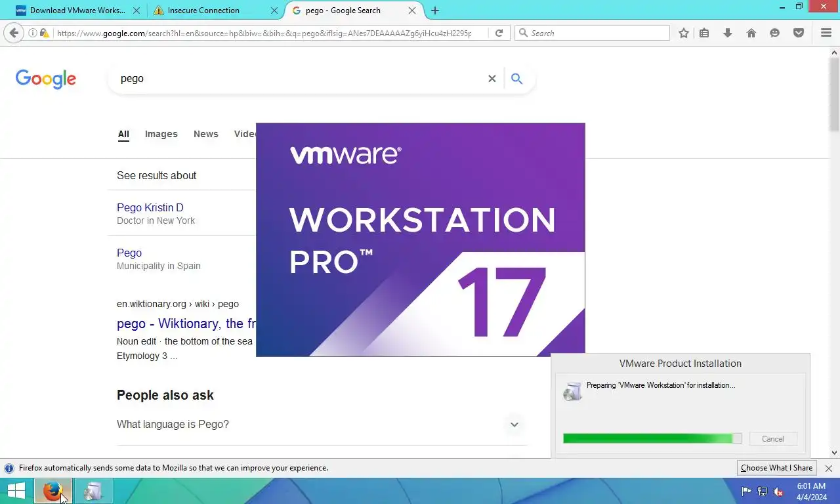Screen dimensions: 840x504
Task: Click the VMware Workstation Pro 17 splash
Action: click(x=420, y=240)
